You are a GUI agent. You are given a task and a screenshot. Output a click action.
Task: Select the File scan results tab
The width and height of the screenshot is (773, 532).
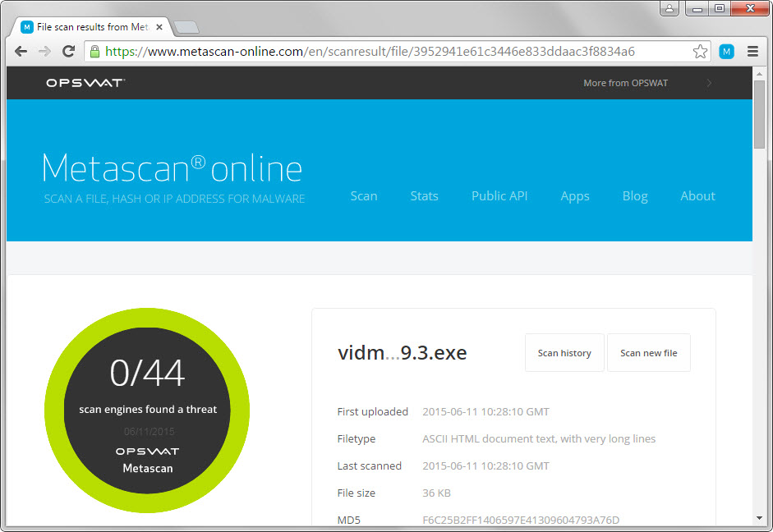point(91,27)
